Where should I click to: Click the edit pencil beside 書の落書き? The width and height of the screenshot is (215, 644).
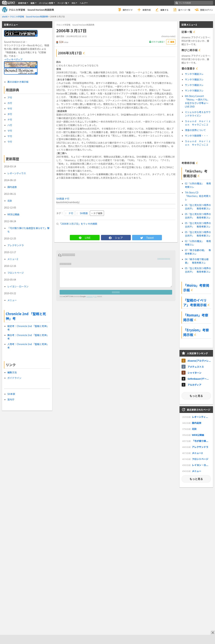[197, 68]
